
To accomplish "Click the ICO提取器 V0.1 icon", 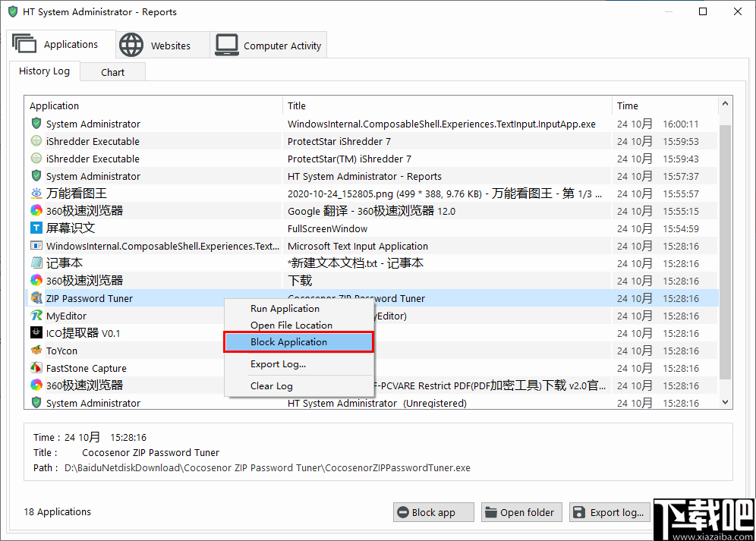I will pyautogui.click(x=36, y=333).
